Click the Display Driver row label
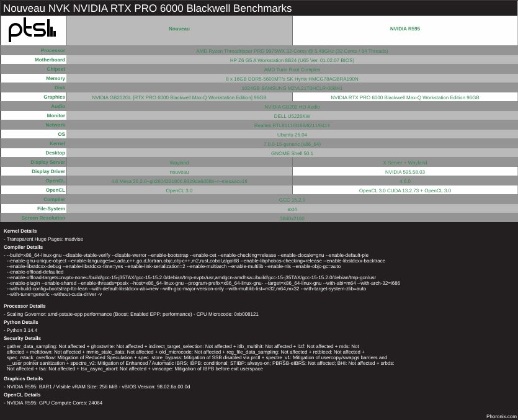 point(48,171)
